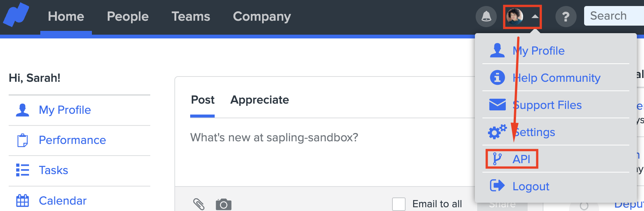Click the notifications bell icon
Viewport: 644px width, 211px height.
coord(486,17)
